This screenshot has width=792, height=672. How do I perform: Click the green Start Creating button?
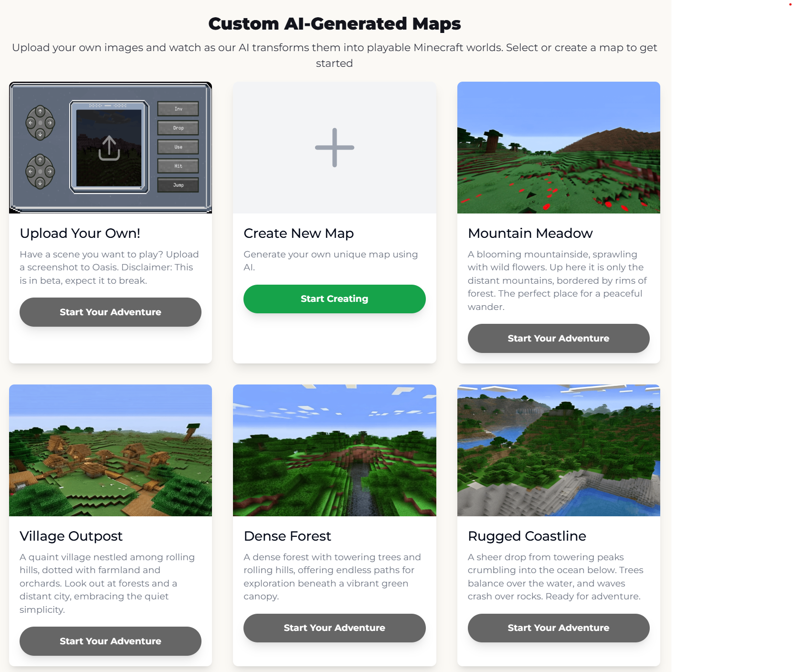(x=335, y=299)
